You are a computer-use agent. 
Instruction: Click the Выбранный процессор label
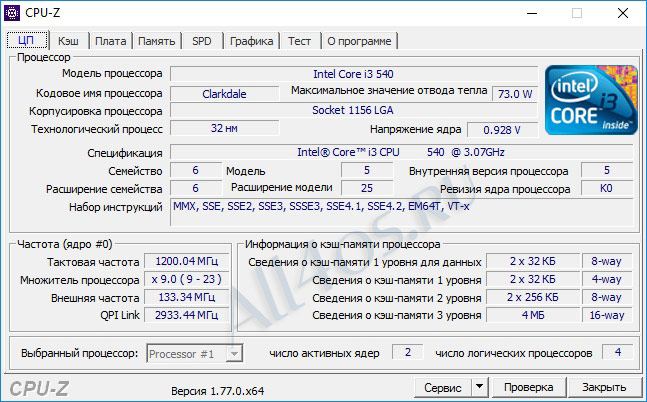coord(80,353)
